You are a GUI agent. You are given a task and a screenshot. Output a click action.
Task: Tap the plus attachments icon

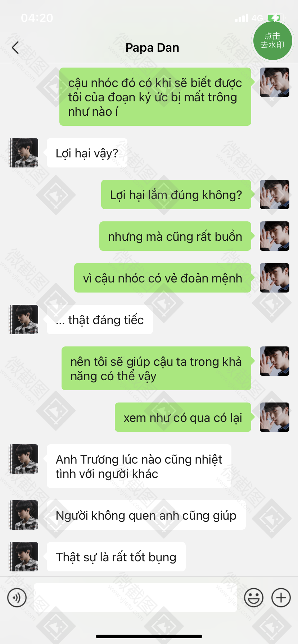281,598
